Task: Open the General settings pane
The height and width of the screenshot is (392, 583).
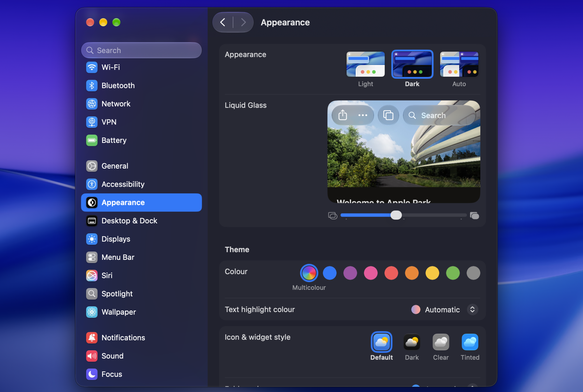Action: (141, 166)
